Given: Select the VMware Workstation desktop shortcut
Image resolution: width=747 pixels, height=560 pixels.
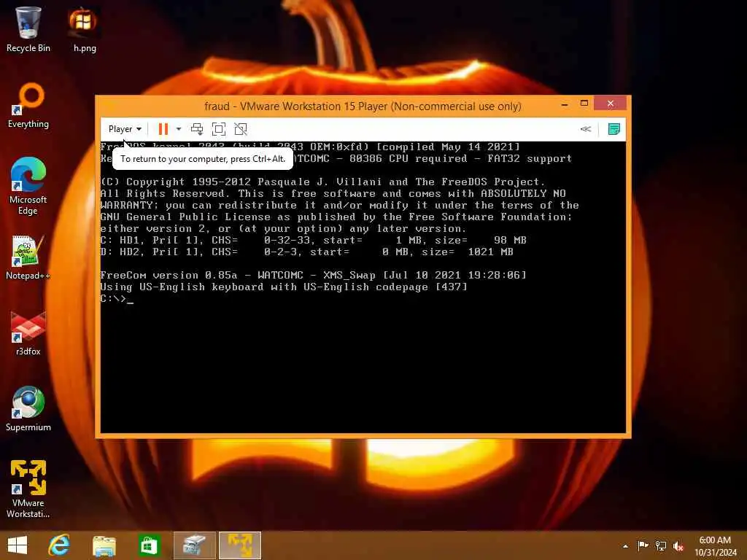Looking at the screenshot, I should point(28,489).
